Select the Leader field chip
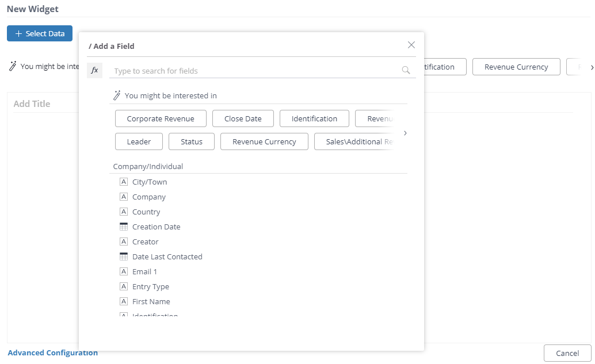Viewport: 595px width, 364px height. [x=139, y=141]
